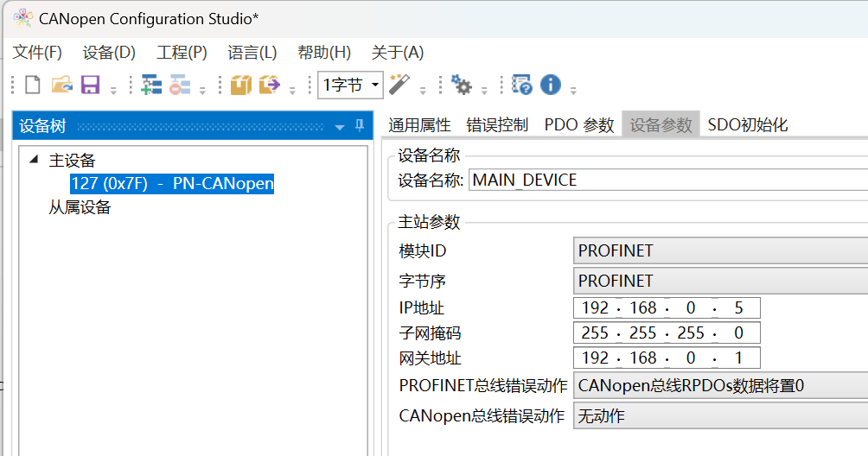This screenshot has height=456, width=868.
Task: Click the 网关地址 label
Action: (431, 358)
